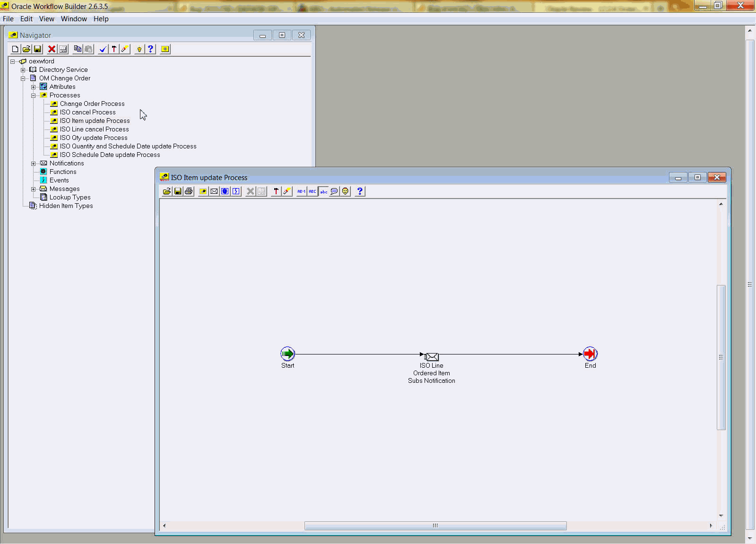Open the Edit menu
Screen dimensions: 756x544
tap(26, 19)
